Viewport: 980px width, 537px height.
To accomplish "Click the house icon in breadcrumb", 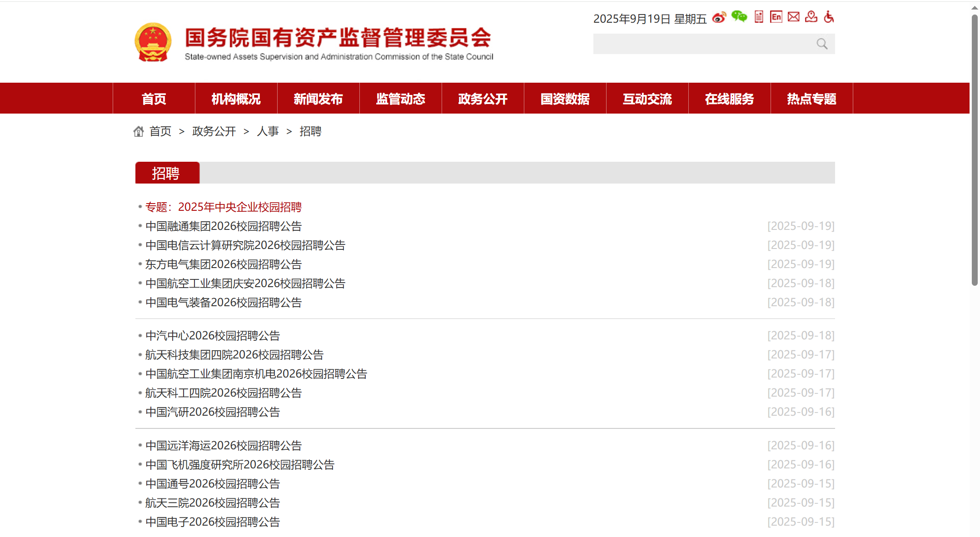I will [x=139, y=131].
